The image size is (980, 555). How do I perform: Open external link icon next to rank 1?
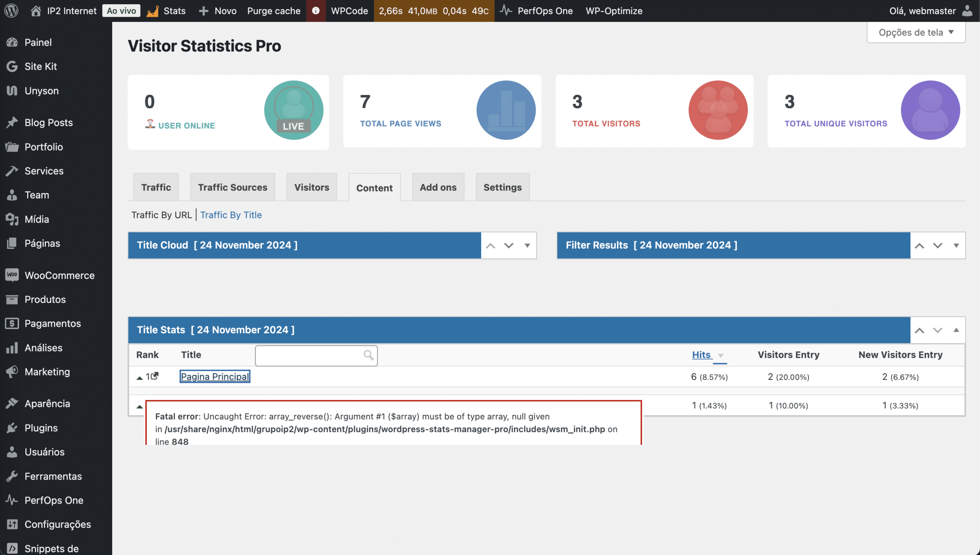pos(155,376)
